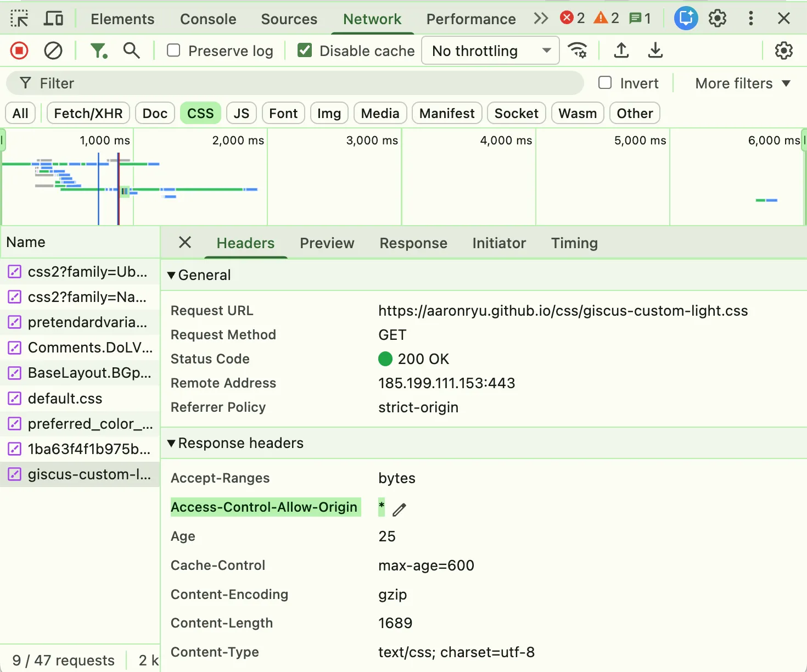Viewport: 807px width, 672px height.
Task: Toggle the Media type filter
Action: [380, 113]
